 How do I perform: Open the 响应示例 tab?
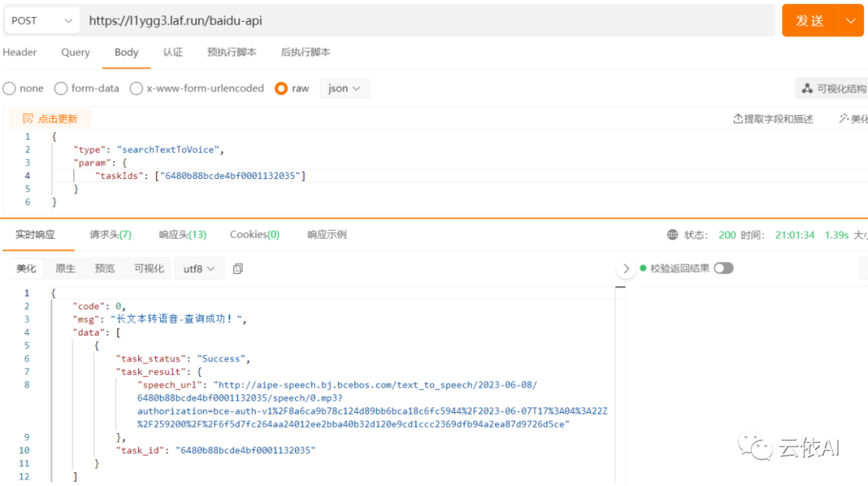pos(326,235)
